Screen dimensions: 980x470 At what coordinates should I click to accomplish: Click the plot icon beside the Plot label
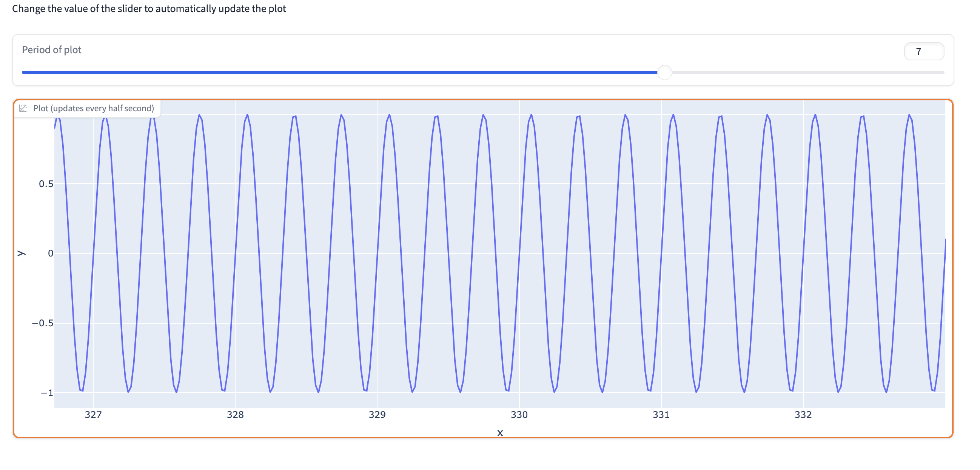23,108
